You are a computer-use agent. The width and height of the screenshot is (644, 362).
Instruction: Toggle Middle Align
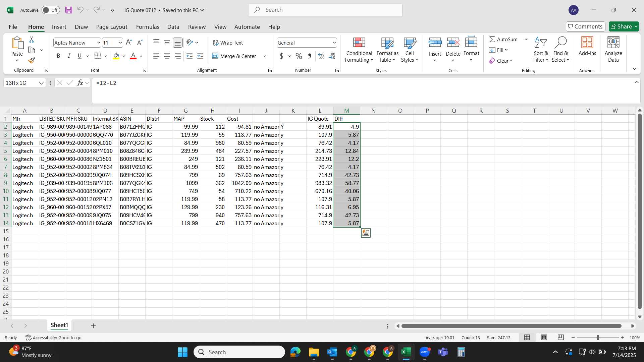pyautogui.click(x=167, y=43)
